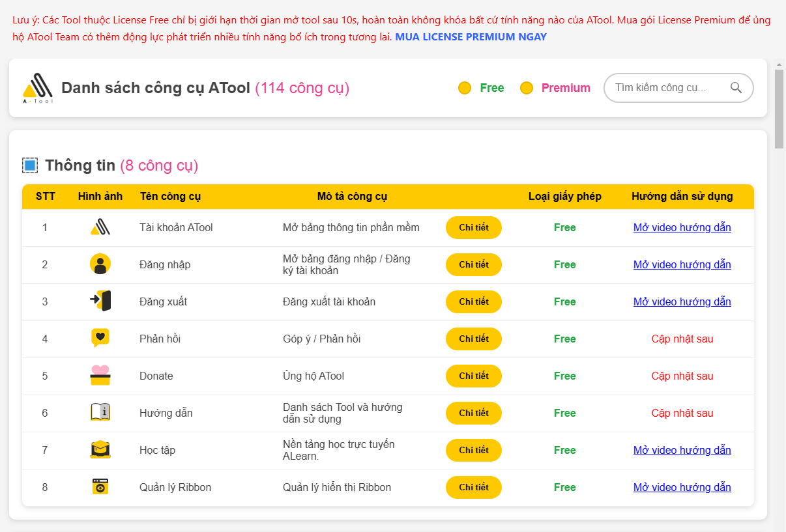
Task: Click the Đăng xuất door icon
Action: (x=100, y=301)
